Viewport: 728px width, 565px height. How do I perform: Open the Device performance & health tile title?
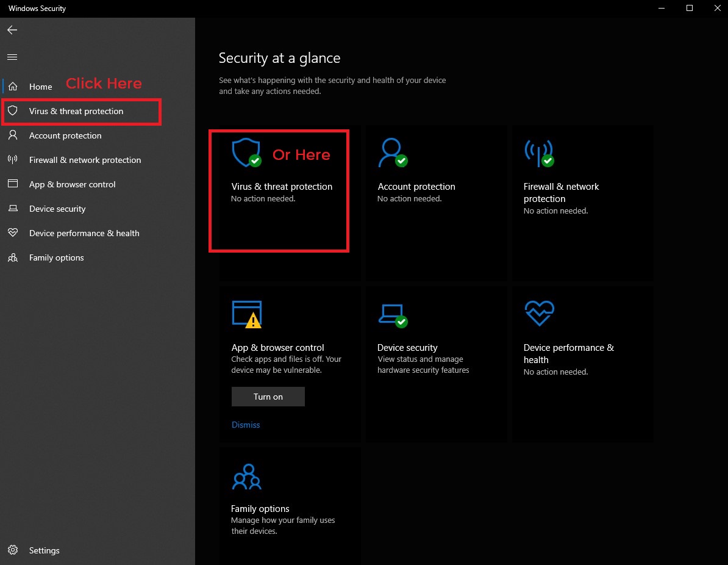[x=568, y=354]
